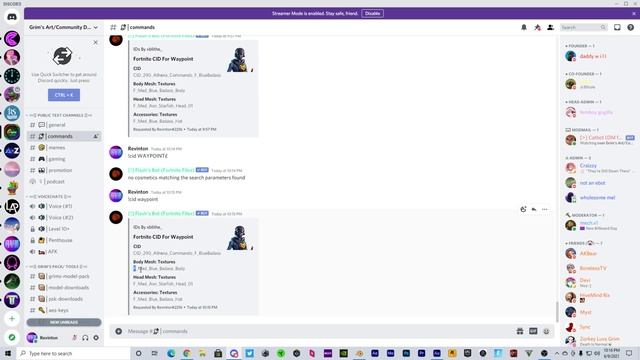Collapse Public Text Channels category
640x360 pixels.
click(x=60, y=116)
